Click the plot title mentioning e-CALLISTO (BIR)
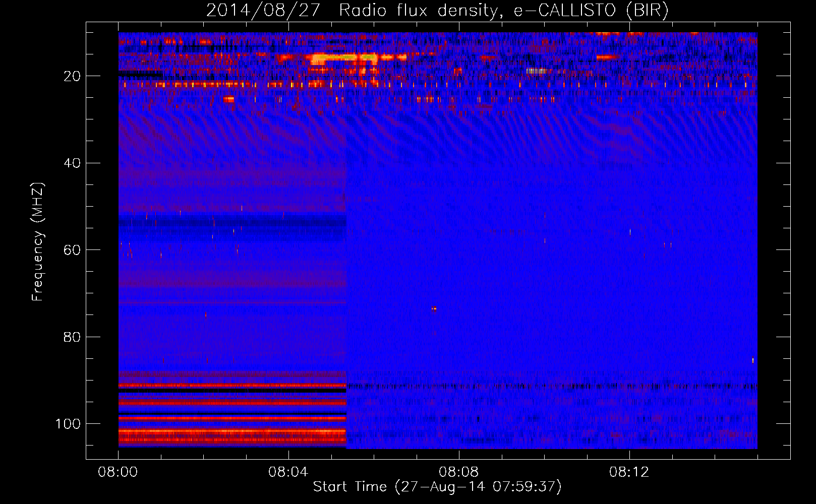The width and height of the screenshot is (816, 504). pyautogui.click(x=437, y=10)
